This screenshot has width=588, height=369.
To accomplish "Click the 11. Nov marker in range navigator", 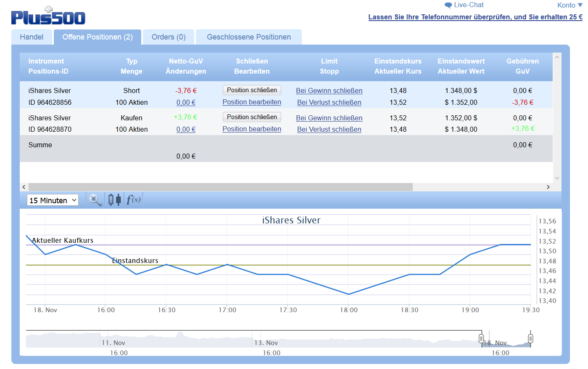I will [113, 343].
